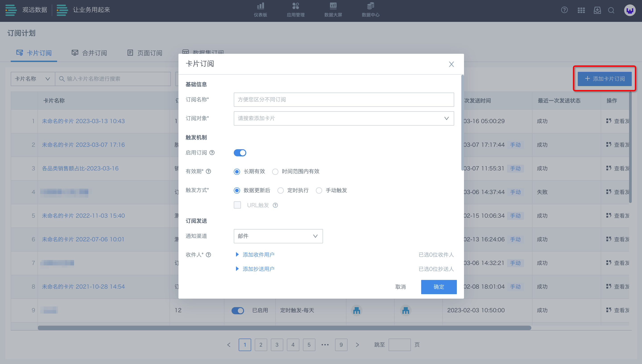Click 查看发 icon in row 1
The width and height of the screenshot is (642, 364).
(x=609, y=121)
